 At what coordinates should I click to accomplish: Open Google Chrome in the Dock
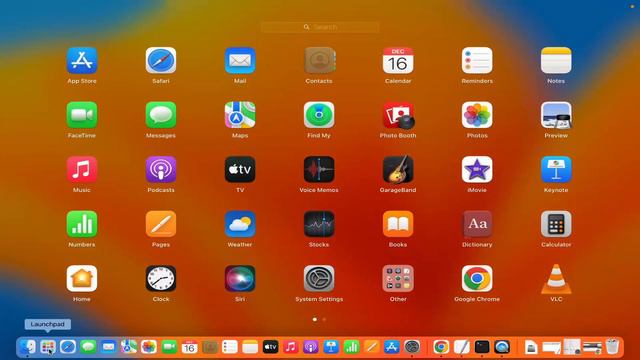(441, 347)
